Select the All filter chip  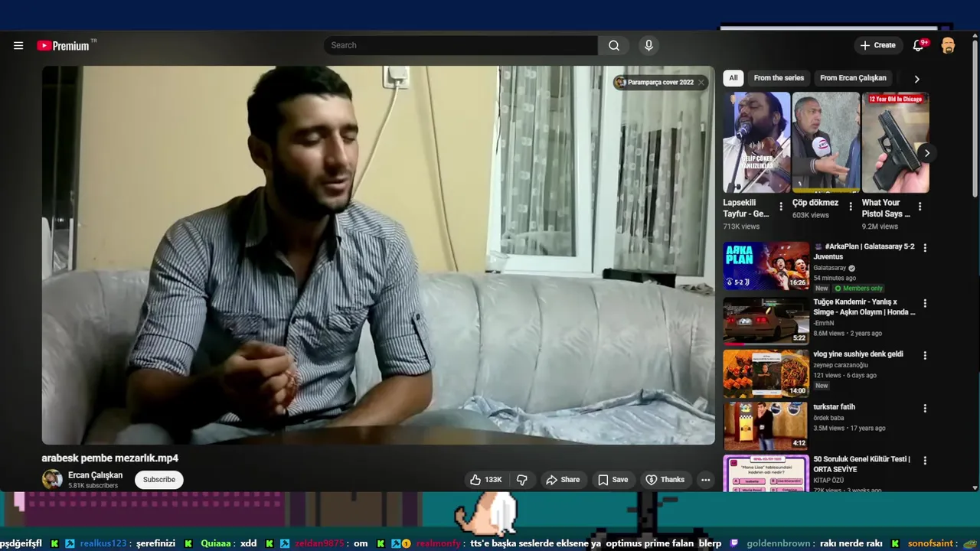tap(733, 78)
